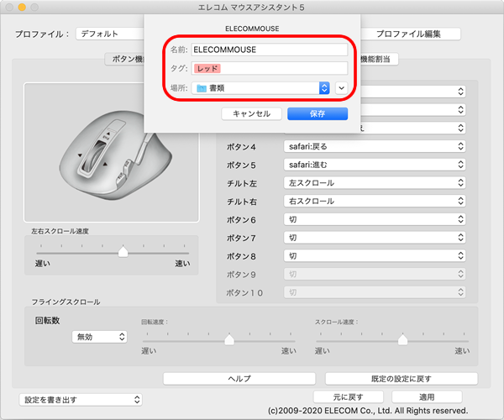Image resolution: width=504 pixels, height=420 pixels.
Task: Select the red レッド tag token
Action: pos(207,68)
